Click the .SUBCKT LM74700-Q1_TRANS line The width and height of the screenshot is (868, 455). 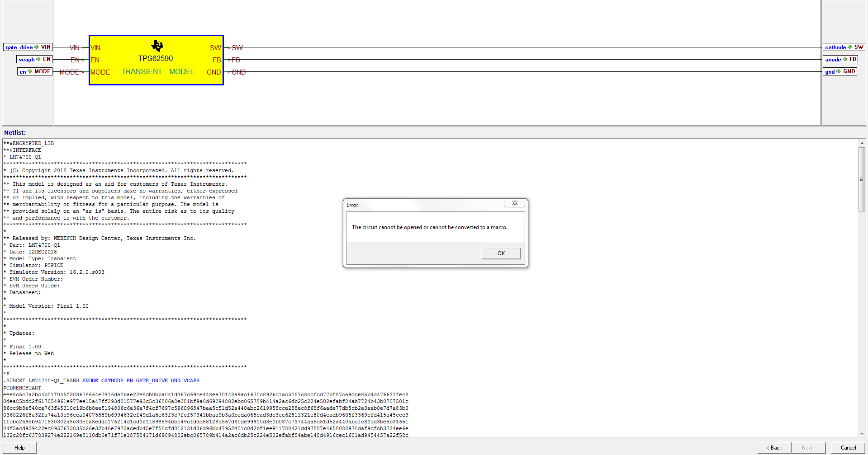pos(101,380)
